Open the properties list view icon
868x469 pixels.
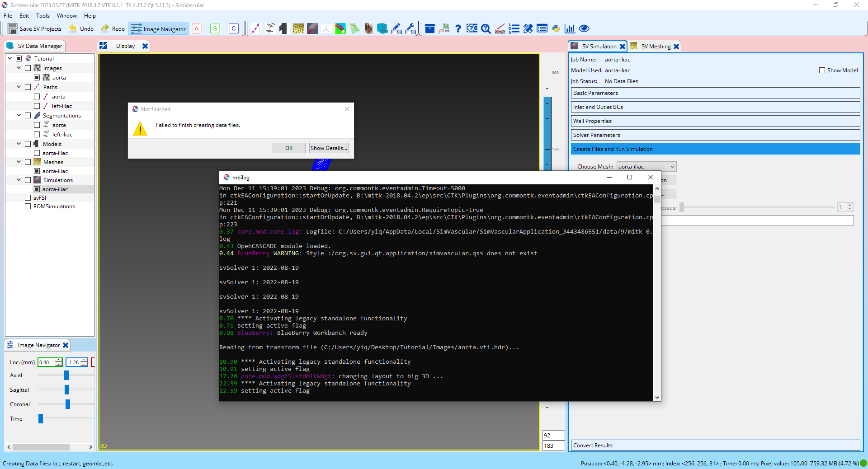[x=542, y=28]
